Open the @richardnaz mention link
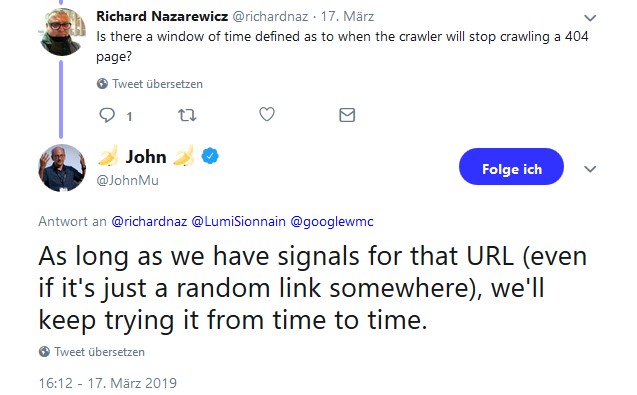 coord(149,221)
